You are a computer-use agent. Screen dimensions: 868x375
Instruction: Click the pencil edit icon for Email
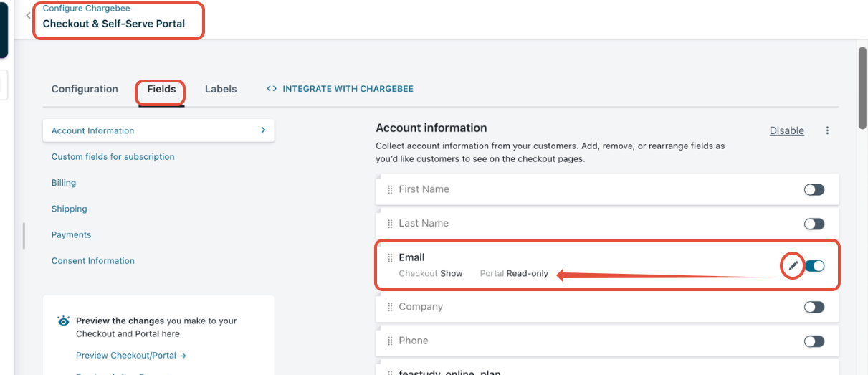[793, 266]
